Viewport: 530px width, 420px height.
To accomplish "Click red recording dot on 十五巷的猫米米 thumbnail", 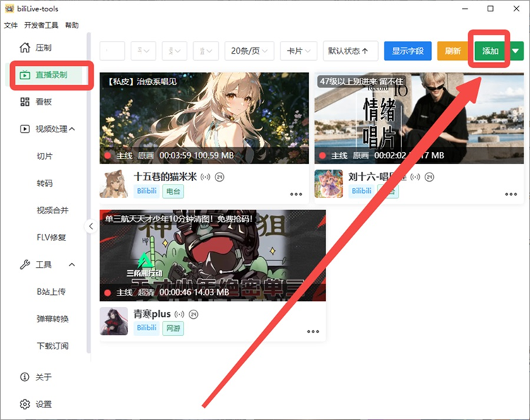I will tap(108, 156).
